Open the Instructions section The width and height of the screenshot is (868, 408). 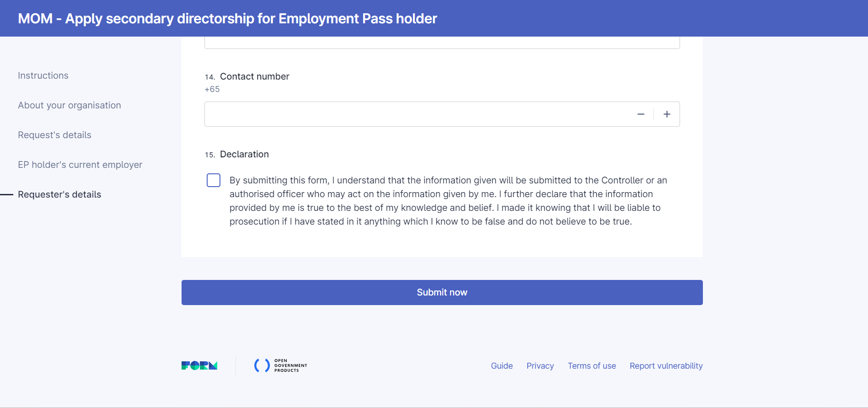(x=43, y=75)
